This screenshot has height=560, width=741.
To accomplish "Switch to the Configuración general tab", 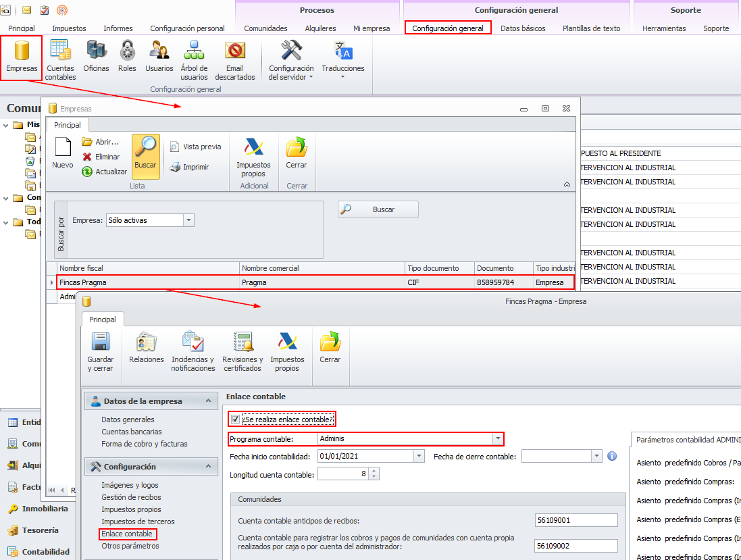I will (448, 28).
